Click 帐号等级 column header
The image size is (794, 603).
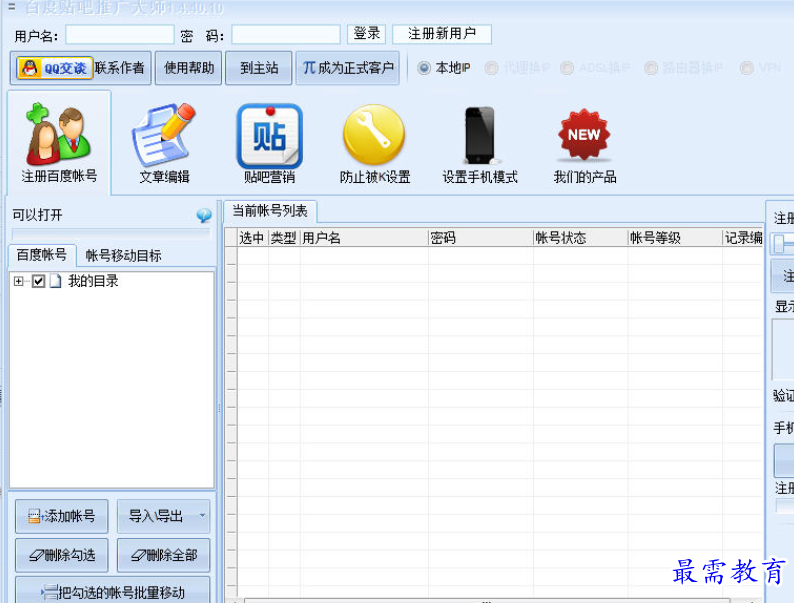click(675, 237)
